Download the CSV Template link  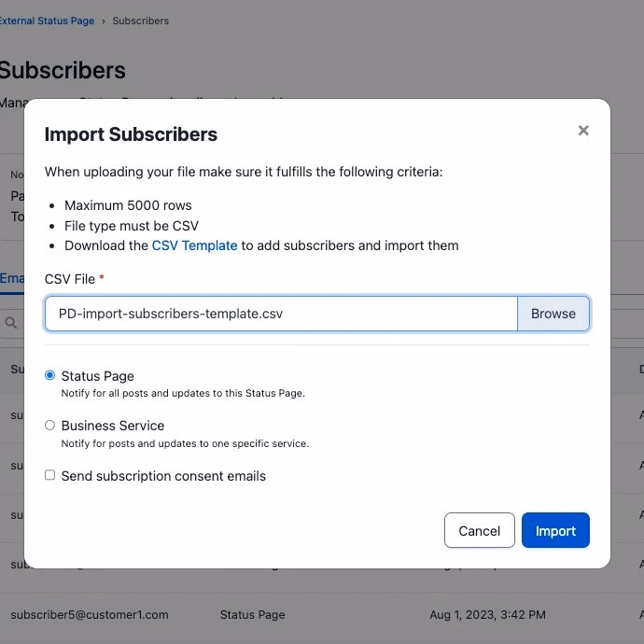click(x=194, y=245)
